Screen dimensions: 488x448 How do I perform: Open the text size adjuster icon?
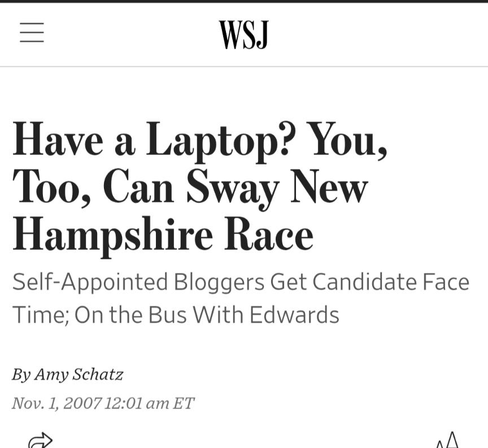[447, 441]
